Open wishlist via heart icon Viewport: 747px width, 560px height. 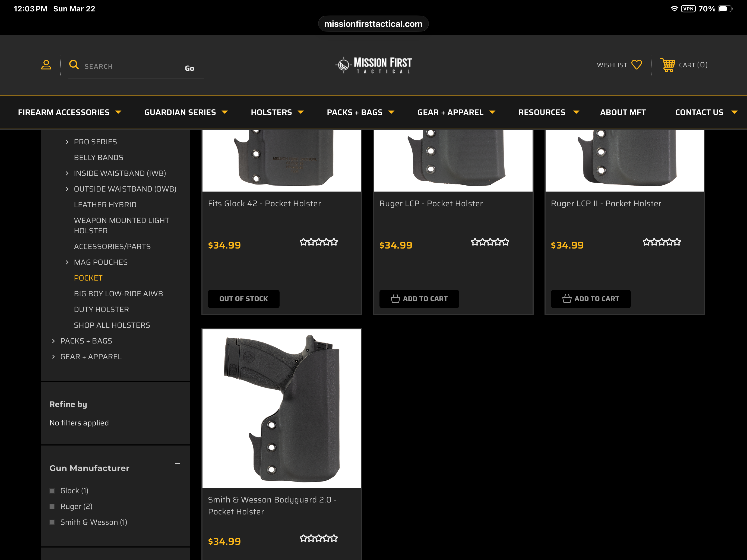click(637, 65)
